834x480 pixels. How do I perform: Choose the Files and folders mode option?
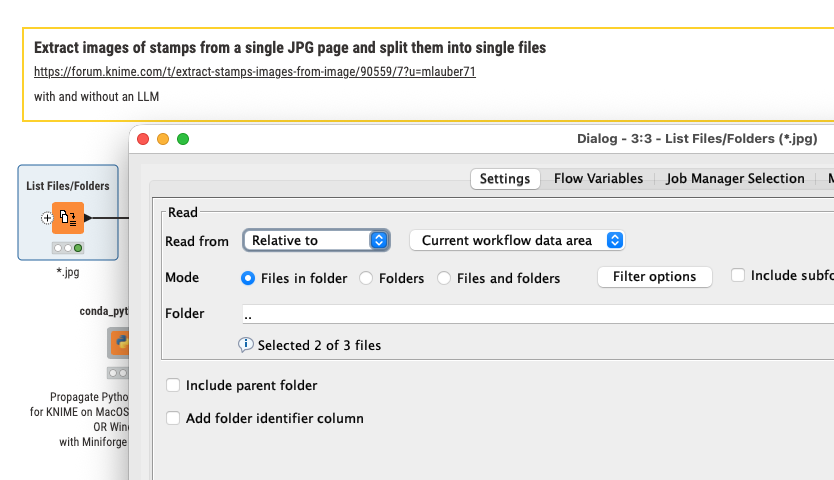click(x=444, y=278)
